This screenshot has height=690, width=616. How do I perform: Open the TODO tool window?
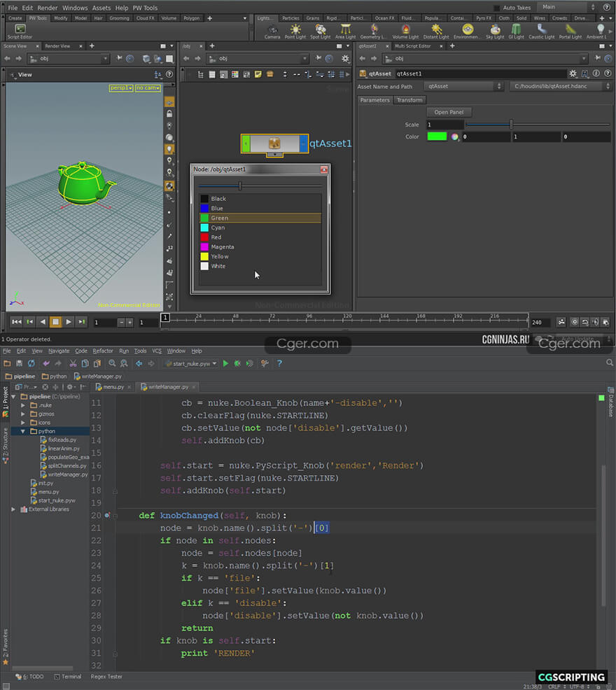tap(29, 677)
